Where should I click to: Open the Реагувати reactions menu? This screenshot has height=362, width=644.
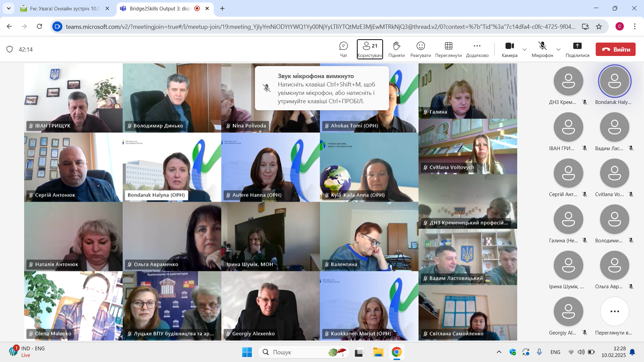tap(421, 49)
